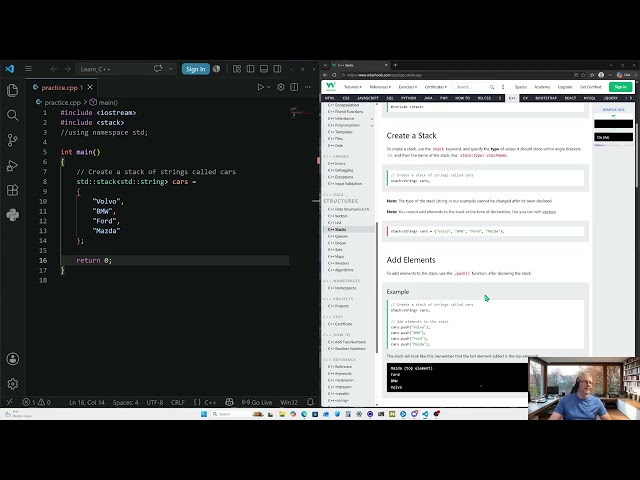
Task: Click UTF-8 encoding in status bar
Action: [155, 402]
